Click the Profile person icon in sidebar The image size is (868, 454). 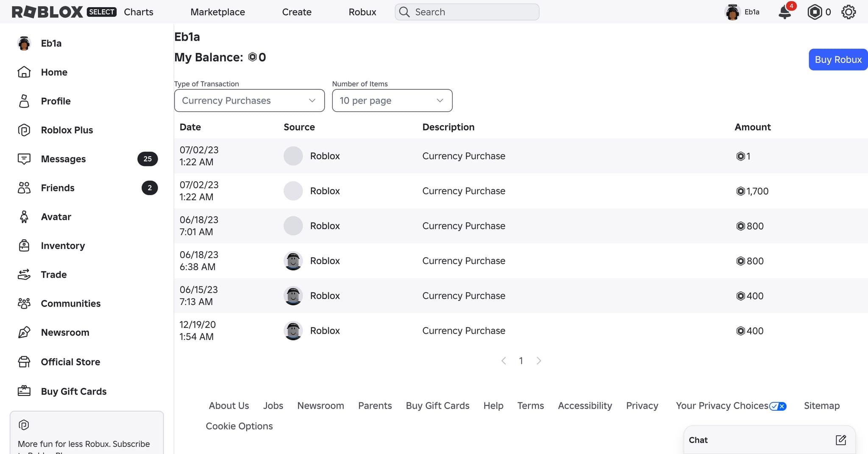24,101
